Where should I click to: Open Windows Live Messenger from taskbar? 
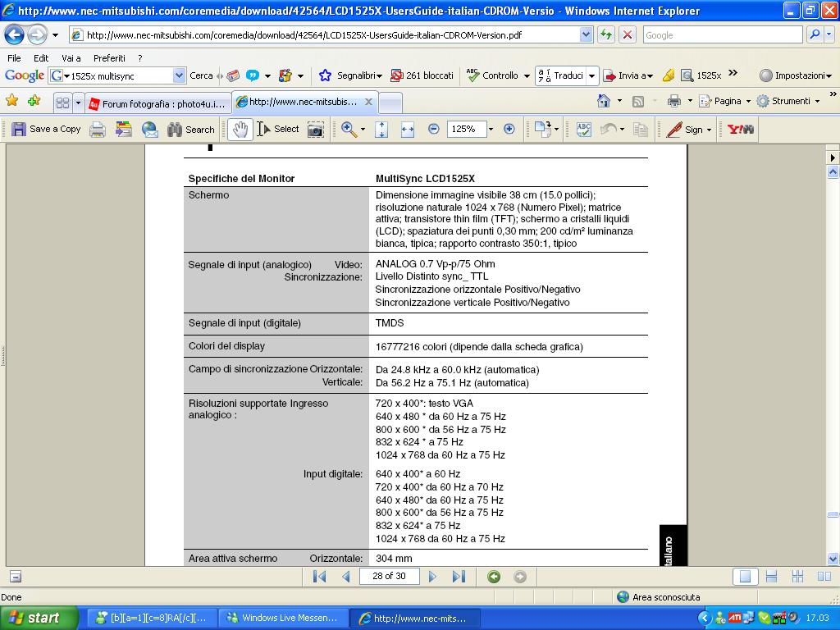pyautogui.click(x=283, y=618)
